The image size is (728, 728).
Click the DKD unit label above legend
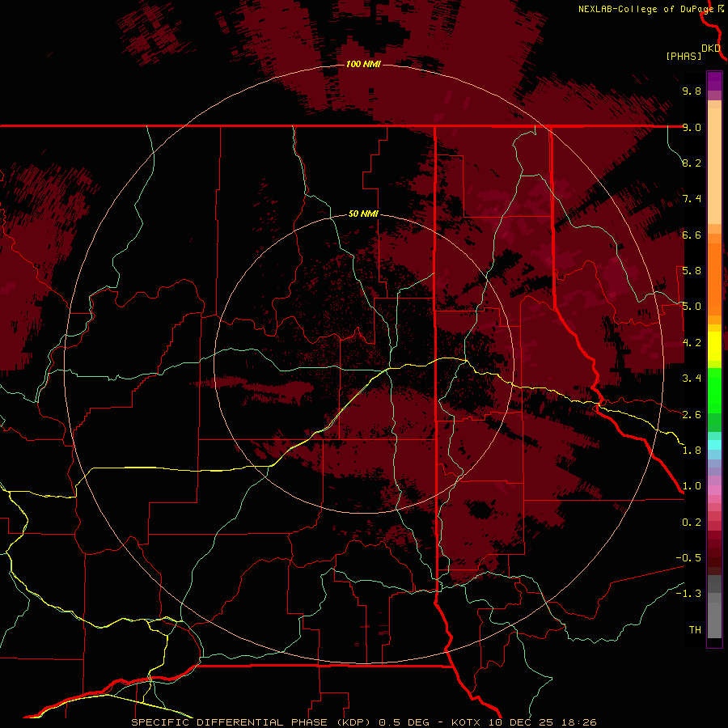click(711, 49)
